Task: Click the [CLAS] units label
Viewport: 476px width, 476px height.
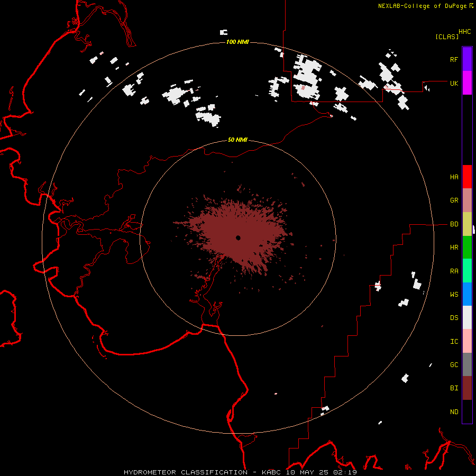Action: point(447,36)
